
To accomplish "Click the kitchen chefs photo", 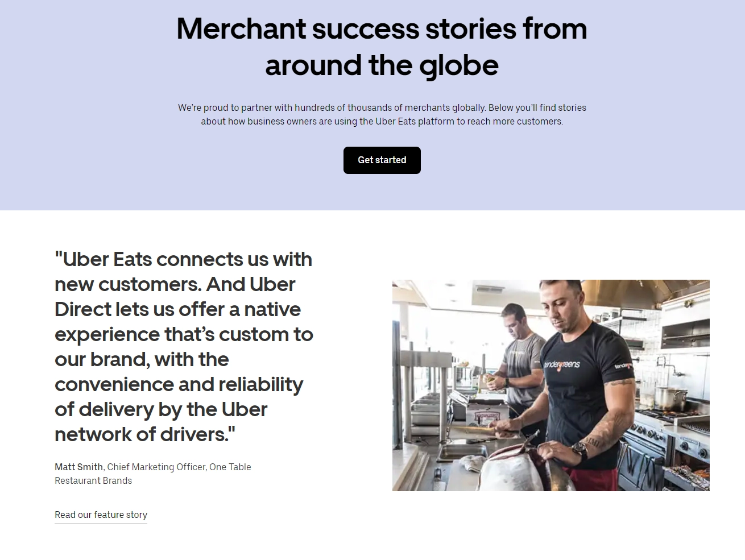I will [551, 385].
